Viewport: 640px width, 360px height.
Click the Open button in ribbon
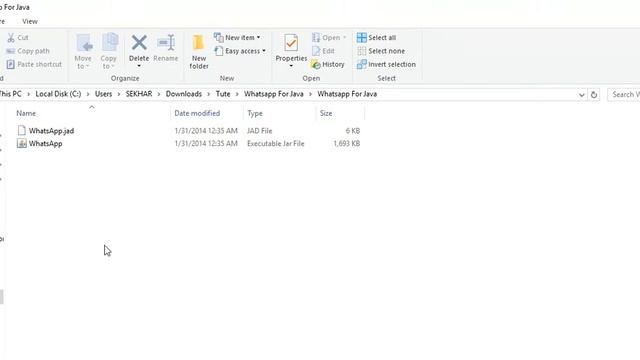click(329, 38)
